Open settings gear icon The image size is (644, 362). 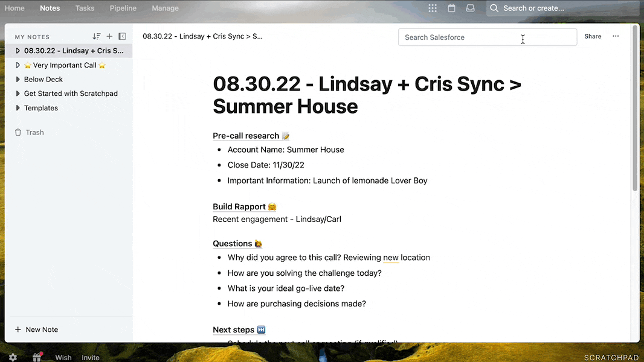tap(13, 358)
